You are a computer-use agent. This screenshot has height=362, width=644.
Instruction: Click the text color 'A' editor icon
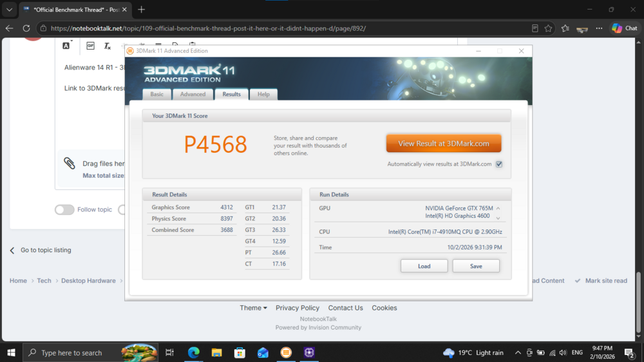(x=66, y=46)
